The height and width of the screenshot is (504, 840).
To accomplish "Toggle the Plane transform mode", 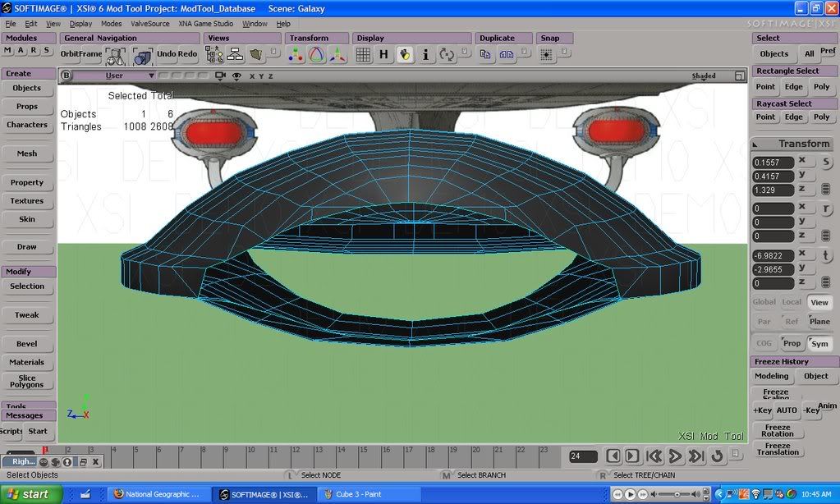I will [x=819, y=321].
